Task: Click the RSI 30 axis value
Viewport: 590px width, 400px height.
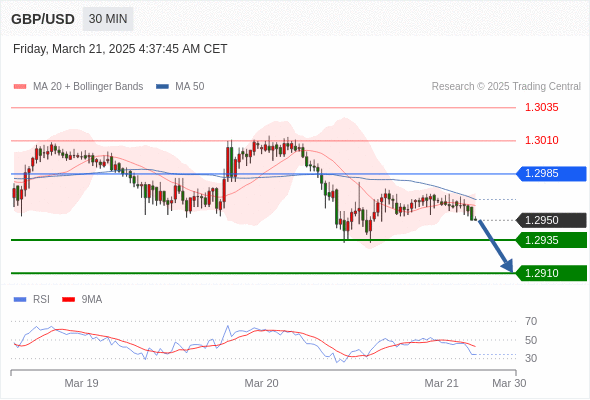Action: click(x=531, y=358)
